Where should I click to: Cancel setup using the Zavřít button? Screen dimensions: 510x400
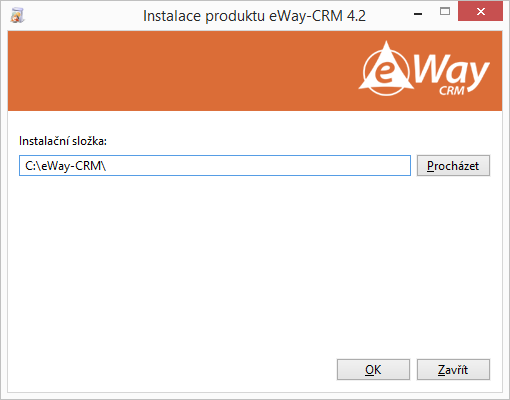[x=453, y=369]
